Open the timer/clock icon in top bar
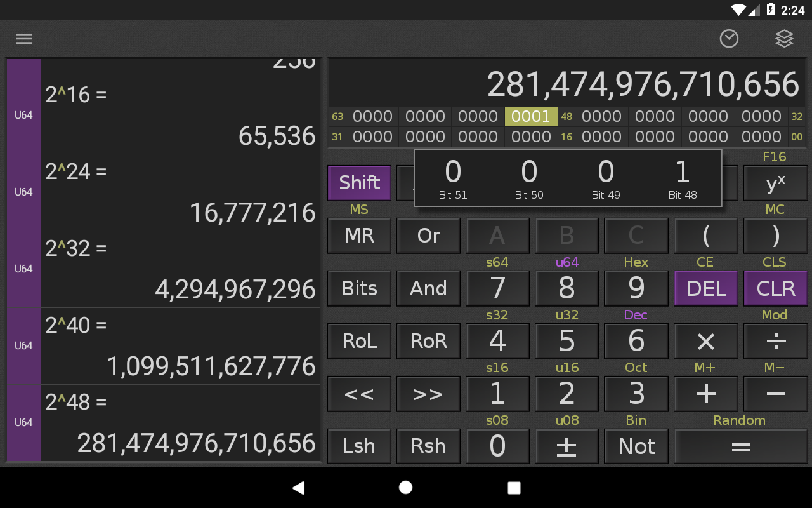Image resolution: width=812 pixels, height=508 pixels. click(x=729, y=39)
